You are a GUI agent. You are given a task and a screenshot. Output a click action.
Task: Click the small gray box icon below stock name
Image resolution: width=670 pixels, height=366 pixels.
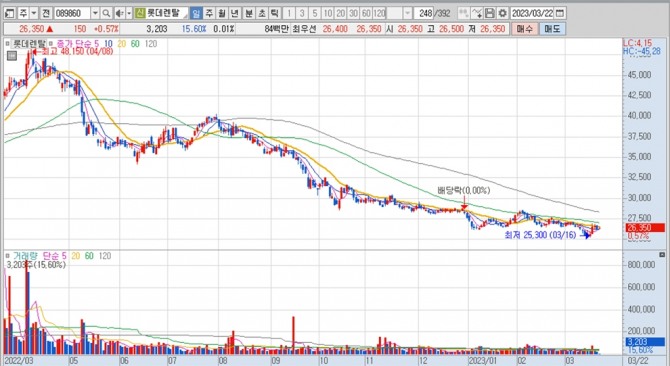pyautogui.click(x=12, y=56)
